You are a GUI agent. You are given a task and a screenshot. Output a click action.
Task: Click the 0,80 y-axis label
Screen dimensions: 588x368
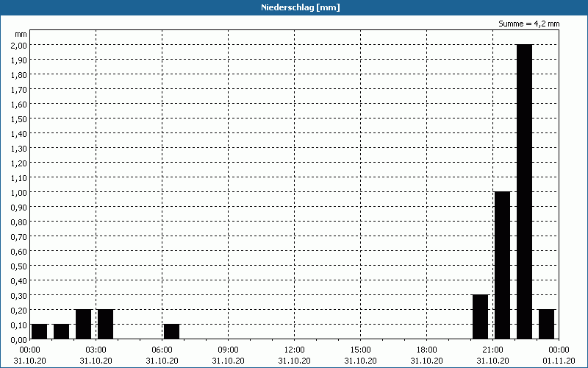click(x=20, y=222)
